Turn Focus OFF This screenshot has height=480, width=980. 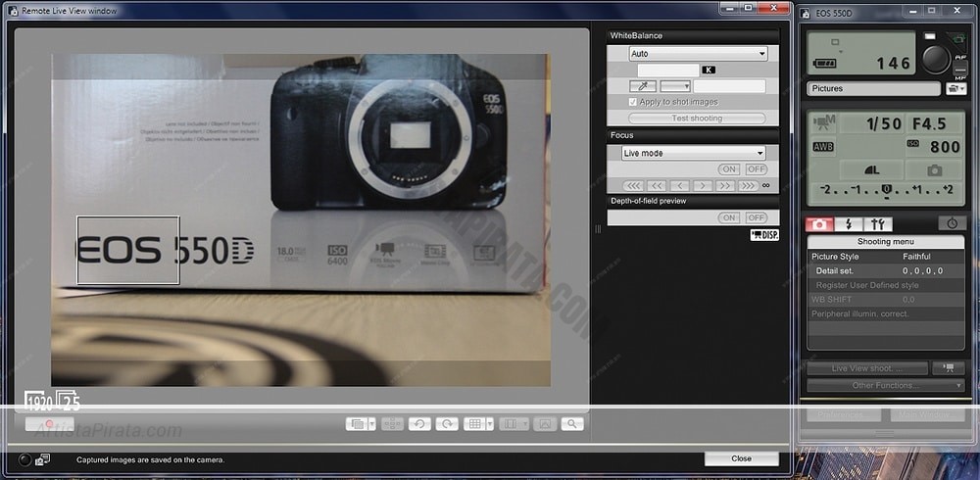757,169
